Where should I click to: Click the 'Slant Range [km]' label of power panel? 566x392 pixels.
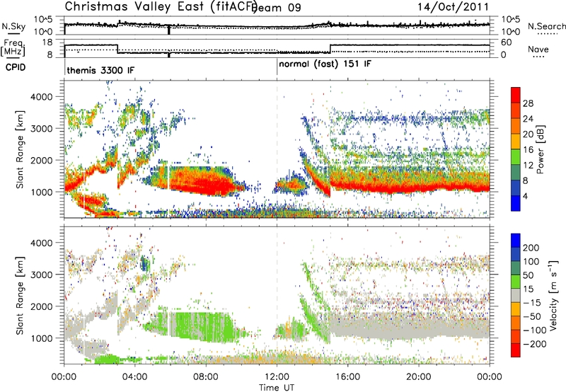click(20, 149)
